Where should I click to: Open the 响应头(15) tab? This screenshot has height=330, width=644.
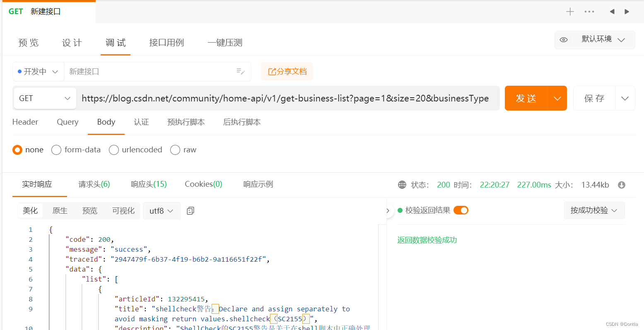point(149,184)
